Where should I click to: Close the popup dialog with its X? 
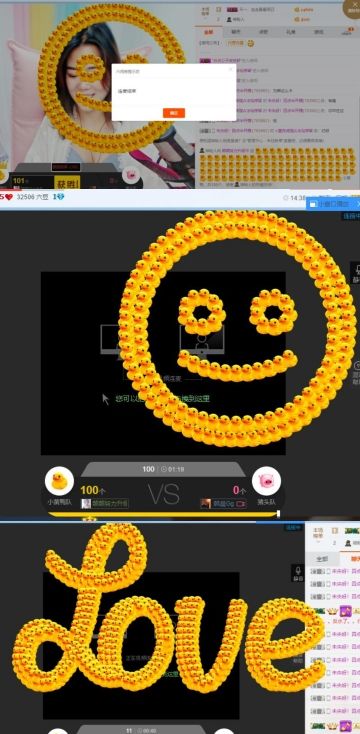click(x=230, y=69)
